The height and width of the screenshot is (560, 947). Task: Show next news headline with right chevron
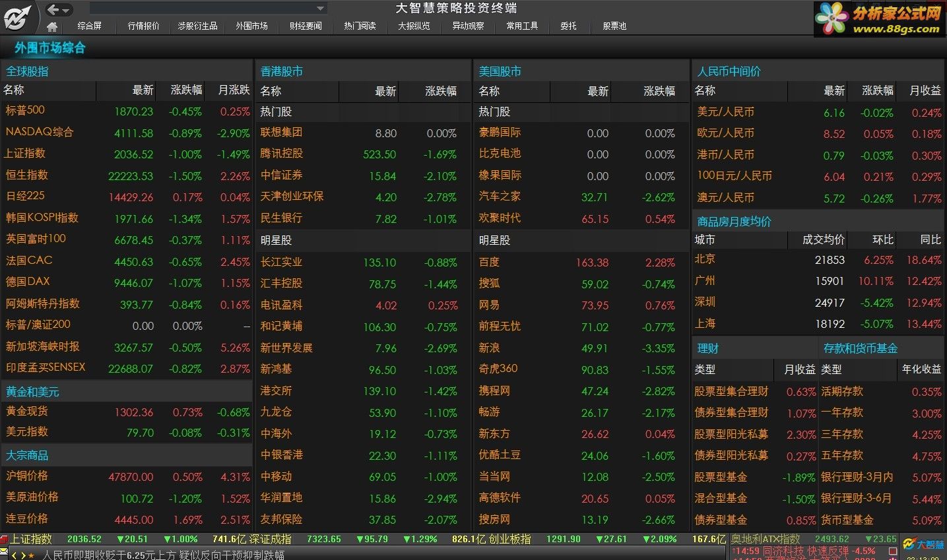click(x=23, y=555)
